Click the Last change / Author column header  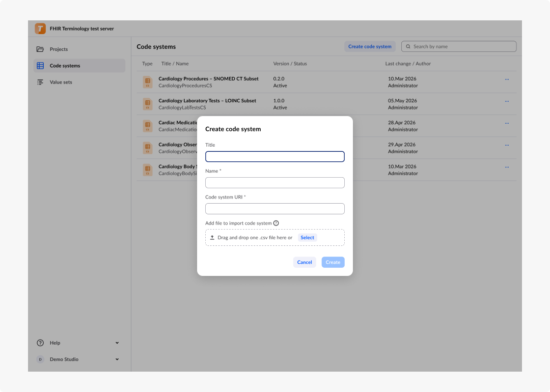[408, 64]
